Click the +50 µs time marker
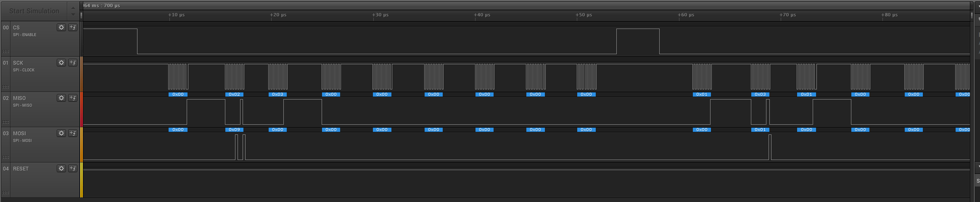The width and height of the screenshot is (980, 202). [x=584, y=15]
